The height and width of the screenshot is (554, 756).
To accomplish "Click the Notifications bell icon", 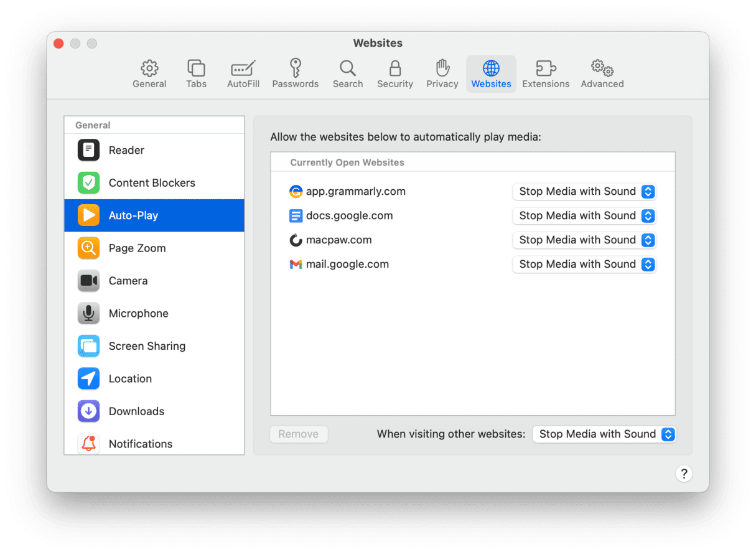I will pyautogui.click(x=88, y=444).
